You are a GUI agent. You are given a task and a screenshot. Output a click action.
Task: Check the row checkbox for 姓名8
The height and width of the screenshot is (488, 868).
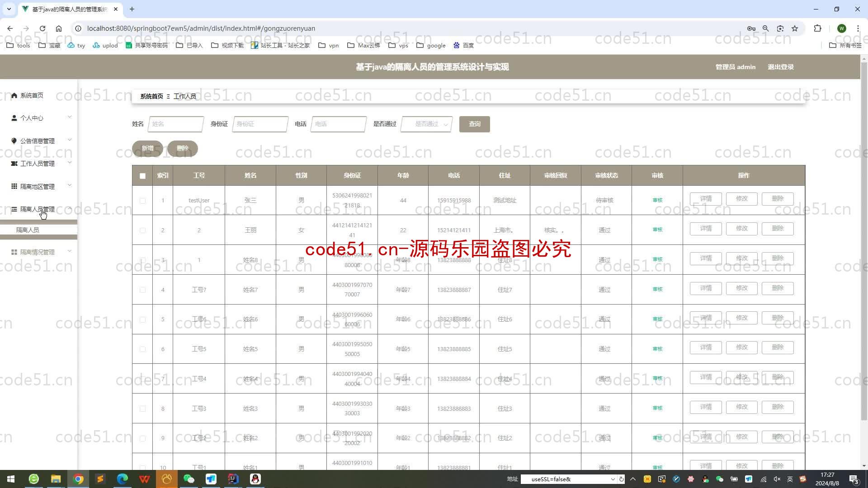[142, 260]
